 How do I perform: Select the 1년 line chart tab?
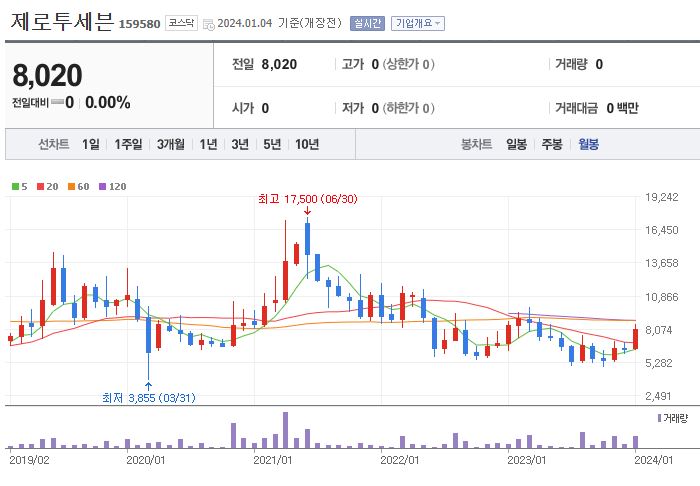tap(208, 144)
